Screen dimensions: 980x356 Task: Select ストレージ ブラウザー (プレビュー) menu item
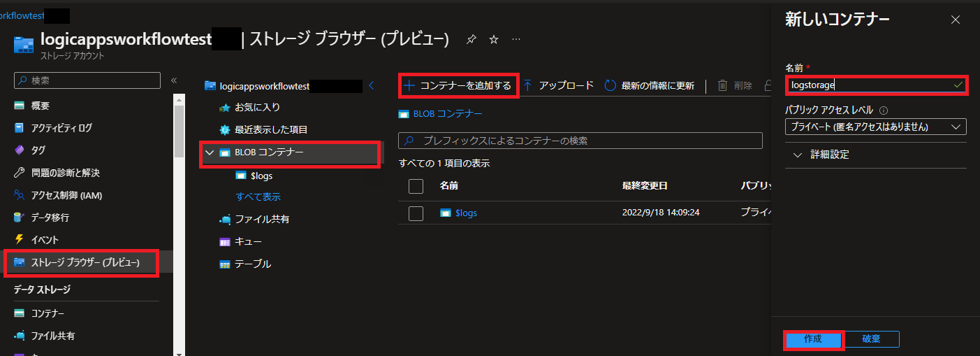point(87,263)
